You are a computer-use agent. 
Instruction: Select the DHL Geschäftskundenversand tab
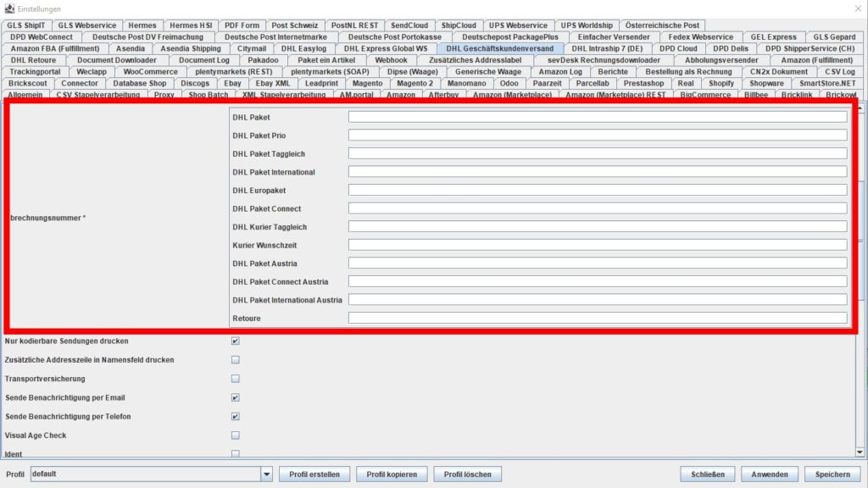(x=500, y=48)
